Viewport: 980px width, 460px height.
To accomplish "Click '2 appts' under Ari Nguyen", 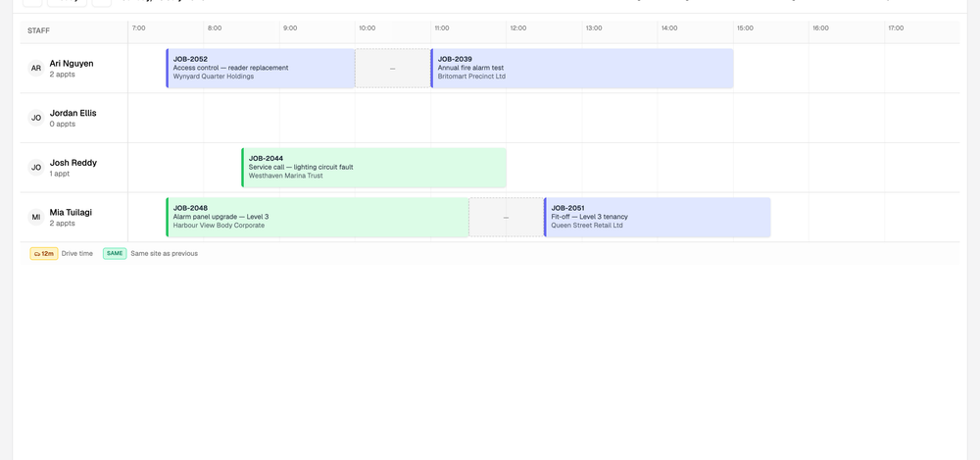I will coord(63,74).
